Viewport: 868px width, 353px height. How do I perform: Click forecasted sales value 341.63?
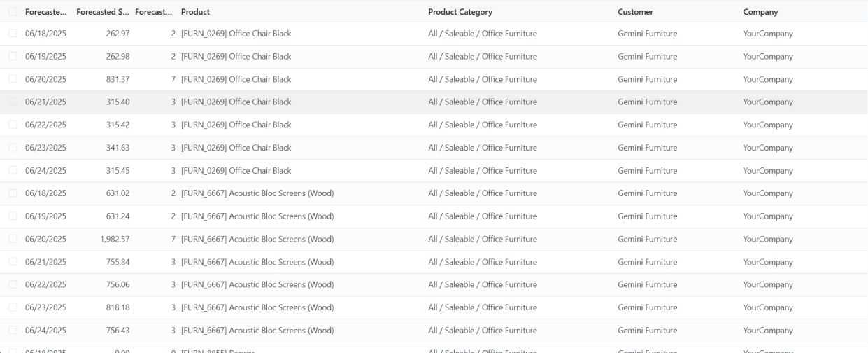pos(118,148)
